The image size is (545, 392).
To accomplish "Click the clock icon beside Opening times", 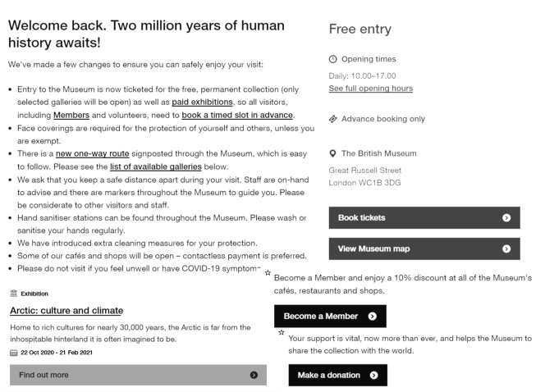I will [x=332, y=59].
